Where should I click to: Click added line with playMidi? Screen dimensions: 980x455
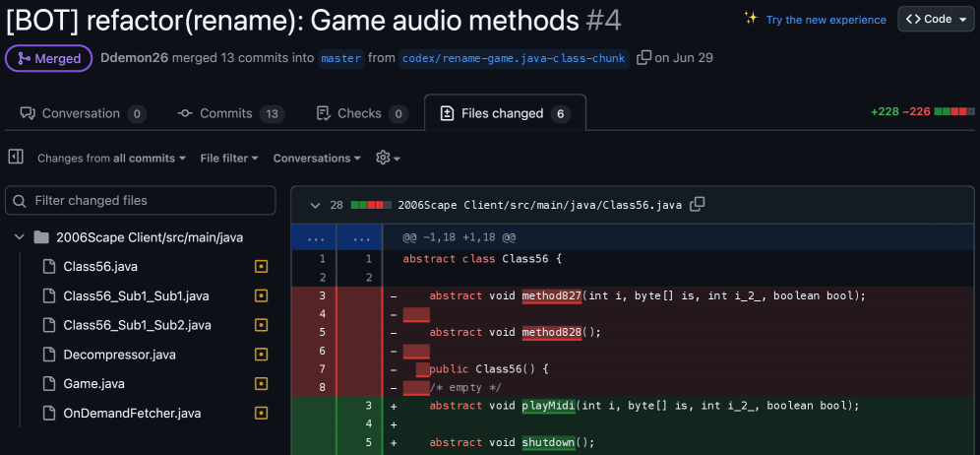coord(633,406)
